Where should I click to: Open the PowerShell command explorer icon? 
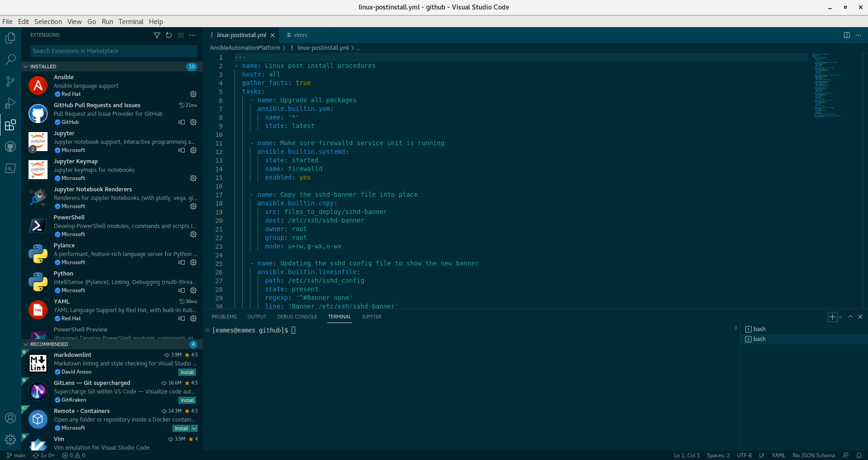pos(10,168)
